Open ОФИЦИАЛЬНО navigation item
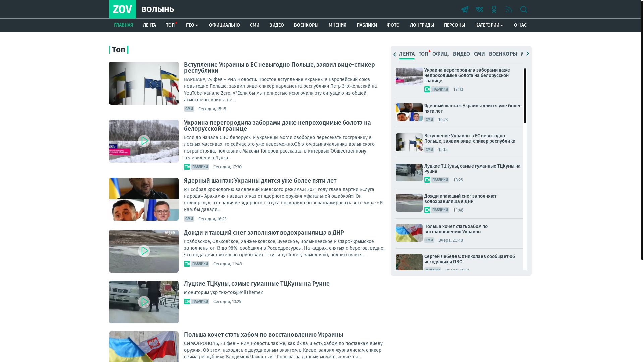 point(224,25)
